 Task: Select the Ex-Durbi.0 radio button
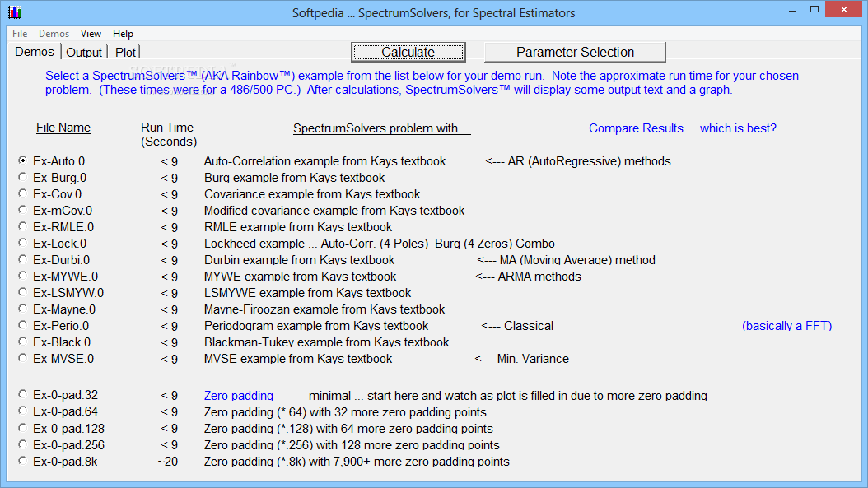tap(23, 259)
